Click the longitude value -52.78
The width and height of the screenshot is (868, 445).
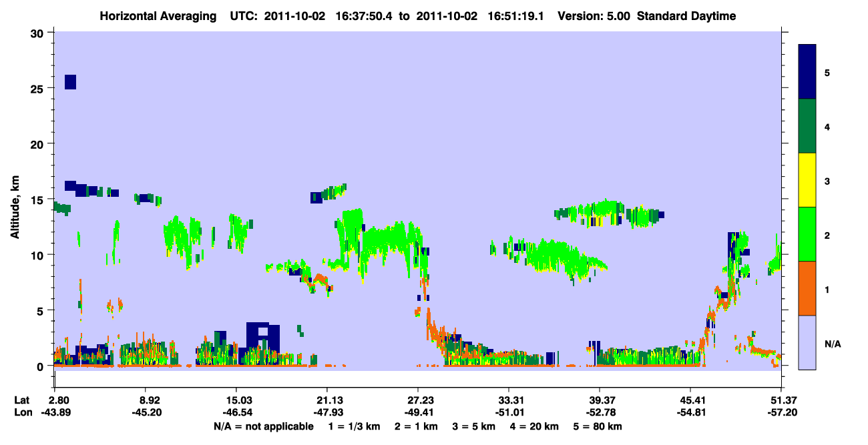click(600, 412)
